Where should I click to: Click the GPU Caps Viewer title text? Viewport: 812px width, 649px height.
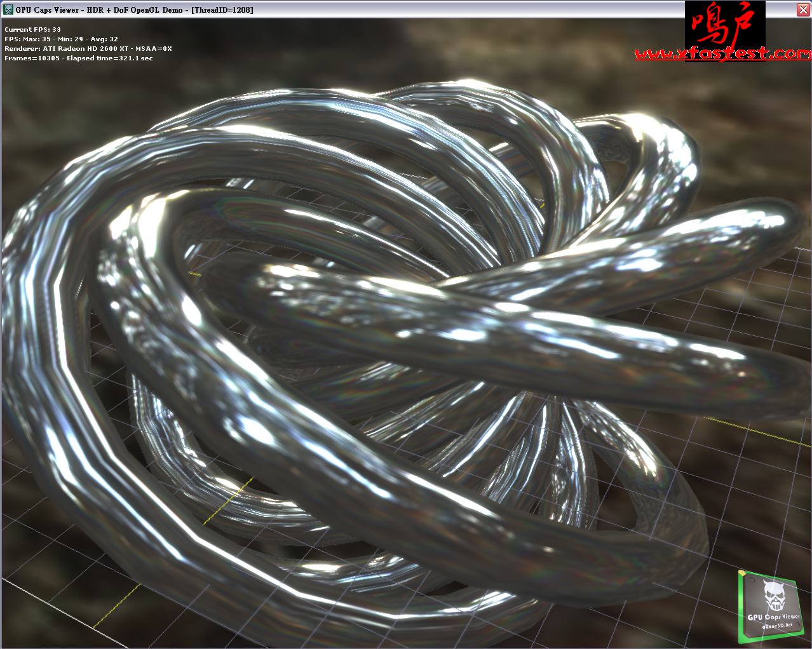48,10
